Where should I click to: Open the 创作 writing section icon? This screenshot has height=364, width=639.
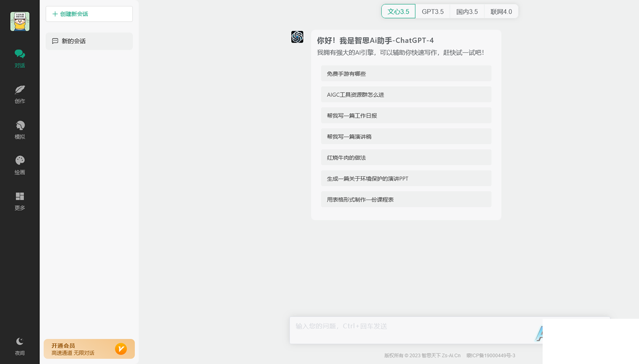20,89
